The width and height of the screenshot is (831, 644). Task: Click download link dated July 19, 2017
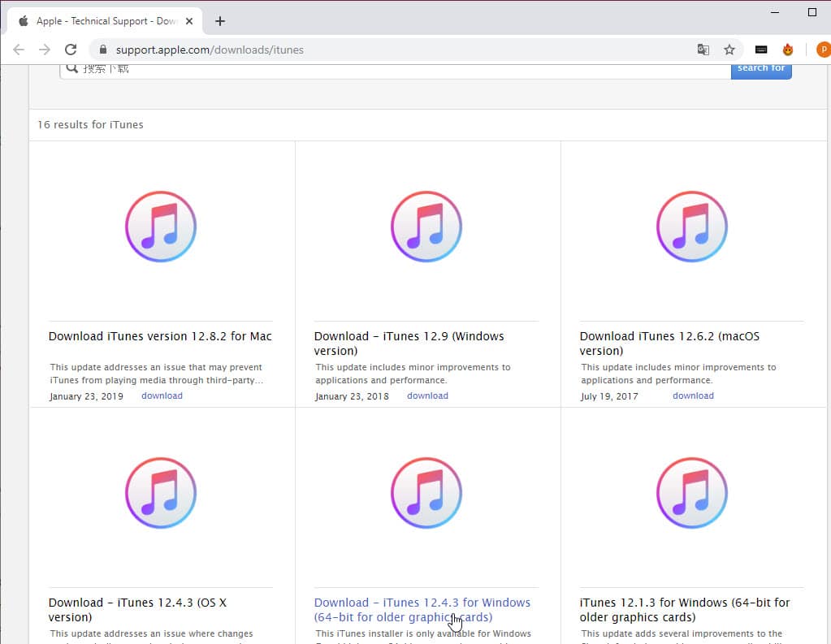point(693,396)
